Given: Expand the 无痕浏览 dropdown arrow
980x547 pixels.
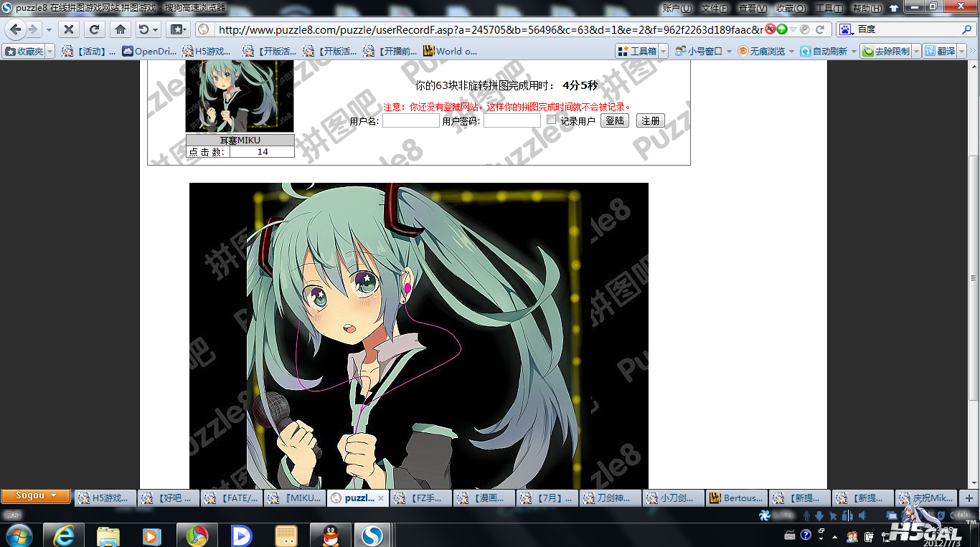Looking at the screenshot, I should [x=792, y=52].
